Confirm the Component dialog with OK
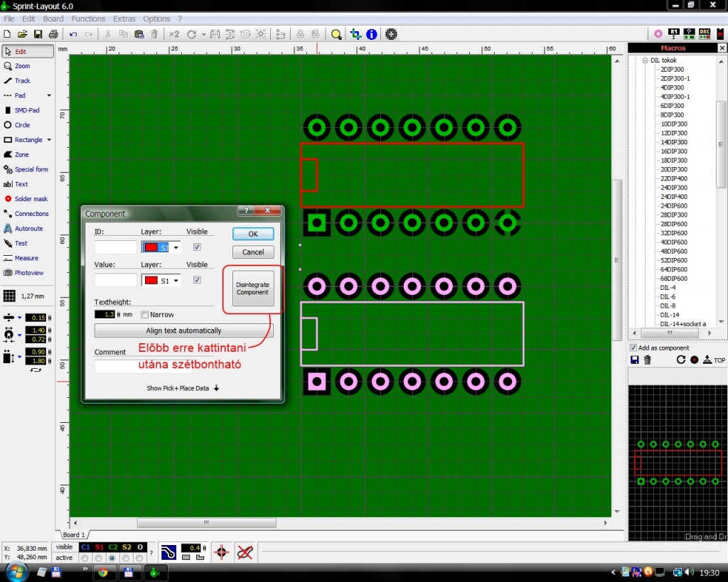The width and height of the screenshot is (728, 582). [253, 234]
